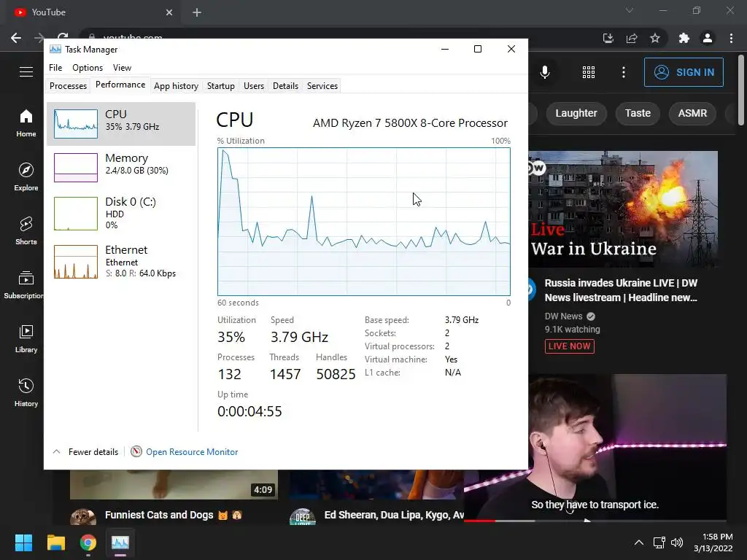The height and width of the screenshot is (560, 747).
Task: Switch to the Details tab
Action: pyautogui.click(x=285, y=86)
